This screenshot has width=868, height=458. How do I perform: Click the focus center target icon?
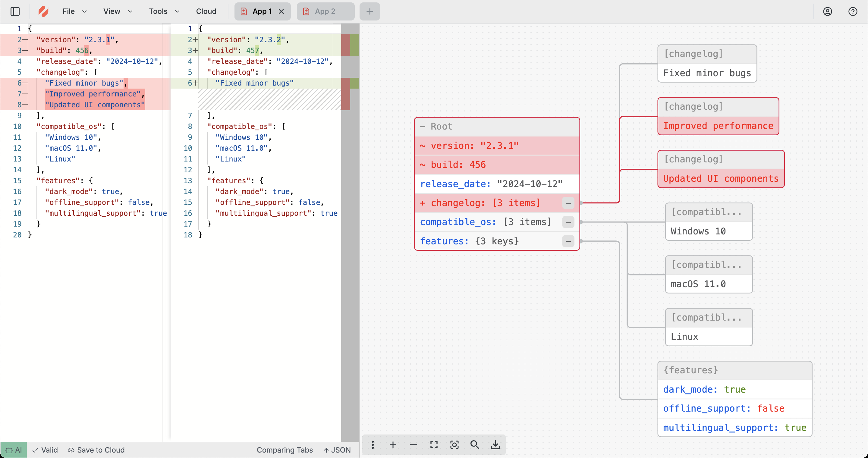click(454, 445)
